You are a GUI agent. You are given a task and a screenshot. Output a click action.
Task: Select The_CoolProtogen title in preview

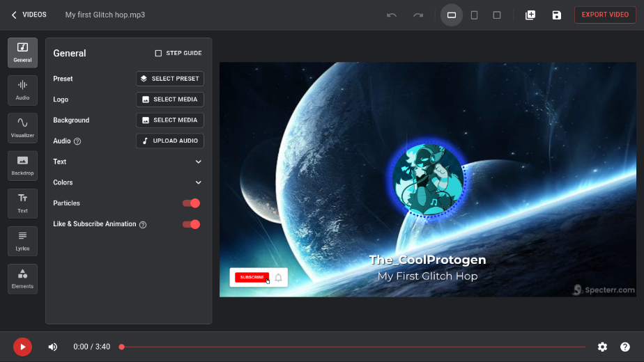[x=427, y=260]
